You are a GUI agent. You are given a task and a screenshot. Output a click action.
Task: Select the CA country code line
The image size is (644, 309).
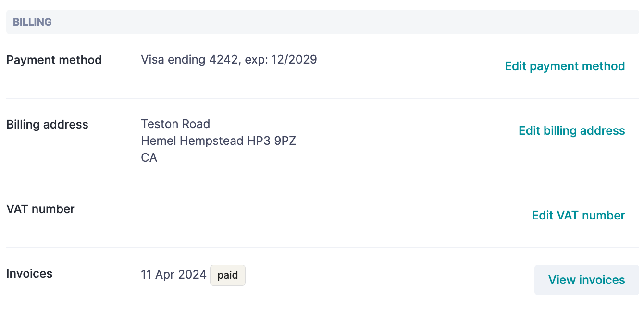coord(149,158)
